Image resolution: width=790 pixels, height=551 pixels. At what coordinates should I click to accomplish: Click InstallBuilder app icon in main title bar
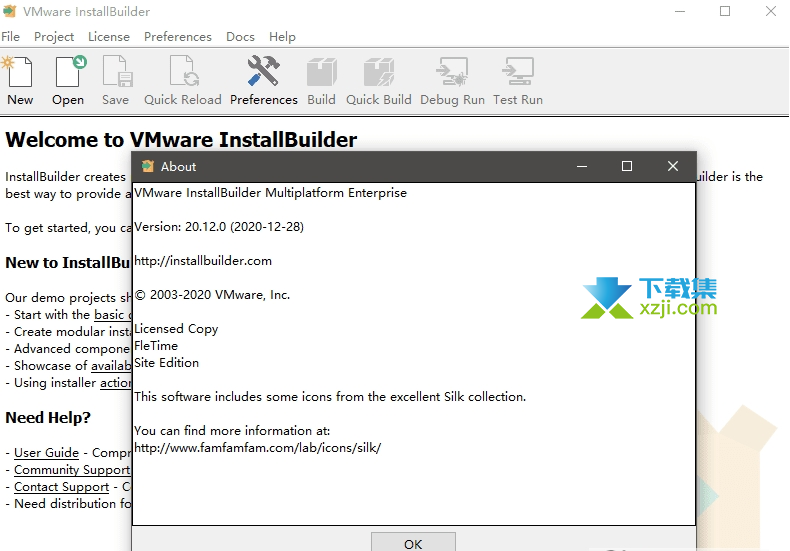pyautogui.click(x=10, y=11)
